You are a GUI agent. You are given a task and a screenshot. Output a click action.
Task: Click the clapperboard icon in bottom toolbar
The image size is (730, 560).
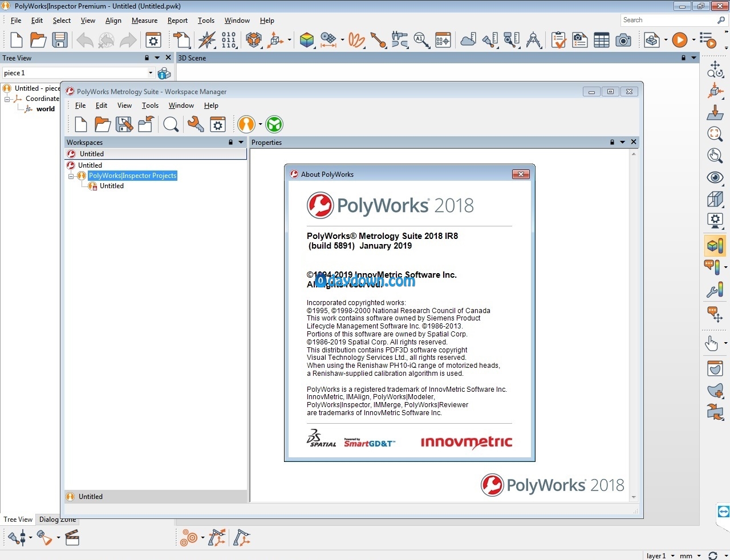(x=72, y=538)
